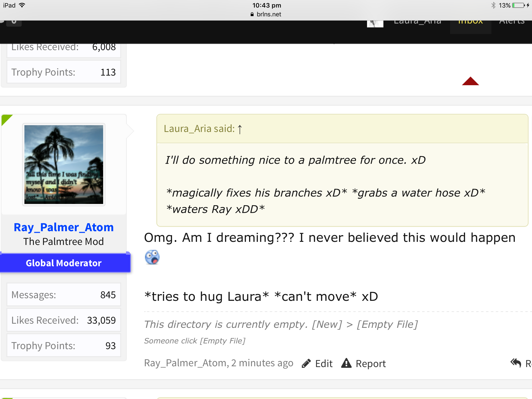
Task: Click the Report warning triangle icon
Action: tap(346, 363)
